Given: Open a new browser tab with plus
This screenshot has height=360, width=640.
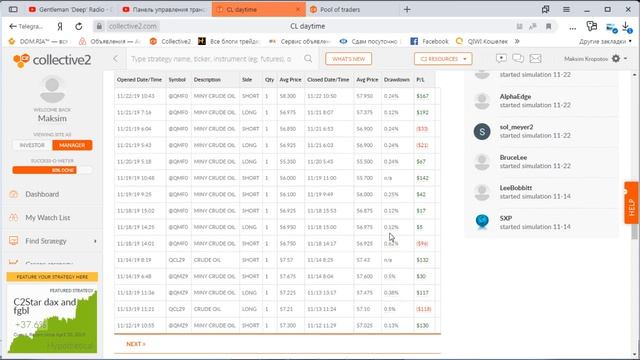Looking at the screenshot, I should click(407, 9).
